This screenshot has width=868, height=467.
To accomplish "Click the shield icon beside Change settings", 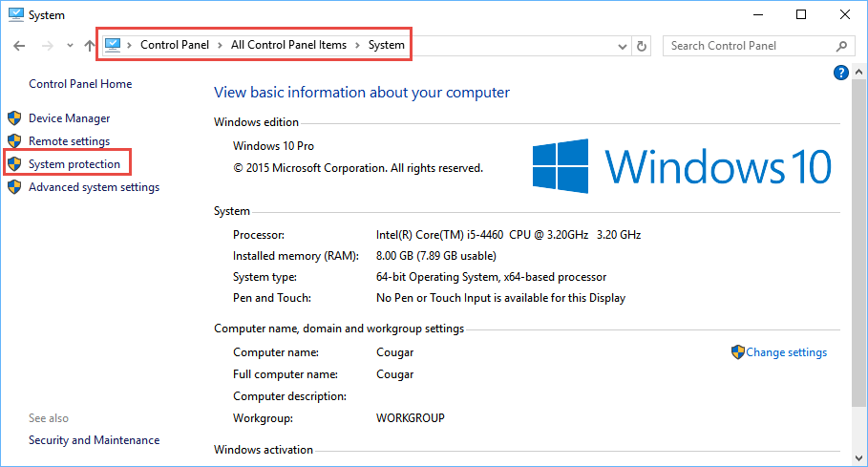I will 737,351.
